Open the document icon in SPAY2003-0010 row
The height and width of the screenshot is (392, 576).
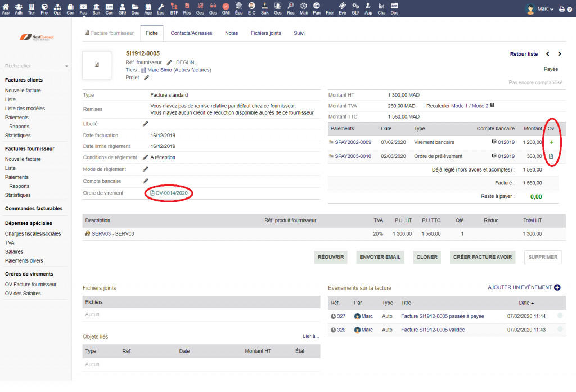(x=551, y=156)
